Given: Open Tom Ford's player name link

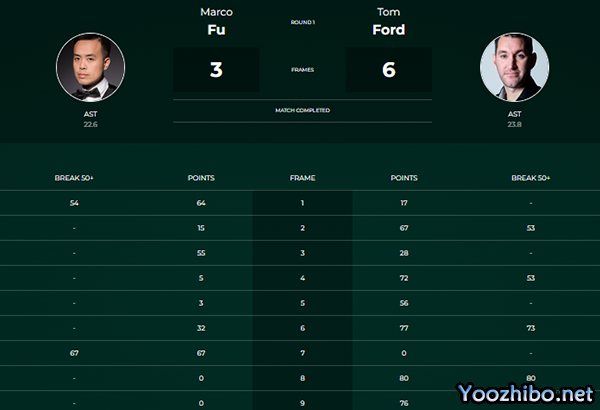Looking at the screenshot, I should [x=388, y=22].
